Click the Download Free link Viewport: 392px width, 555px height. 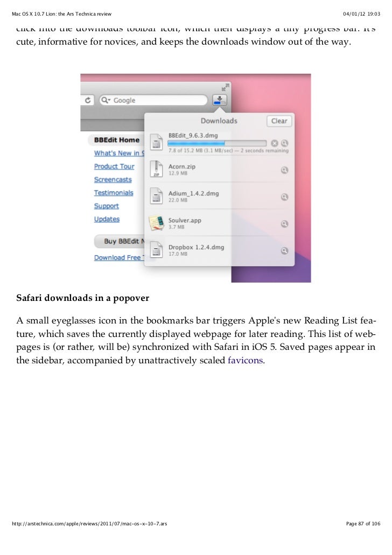(119, 258)
